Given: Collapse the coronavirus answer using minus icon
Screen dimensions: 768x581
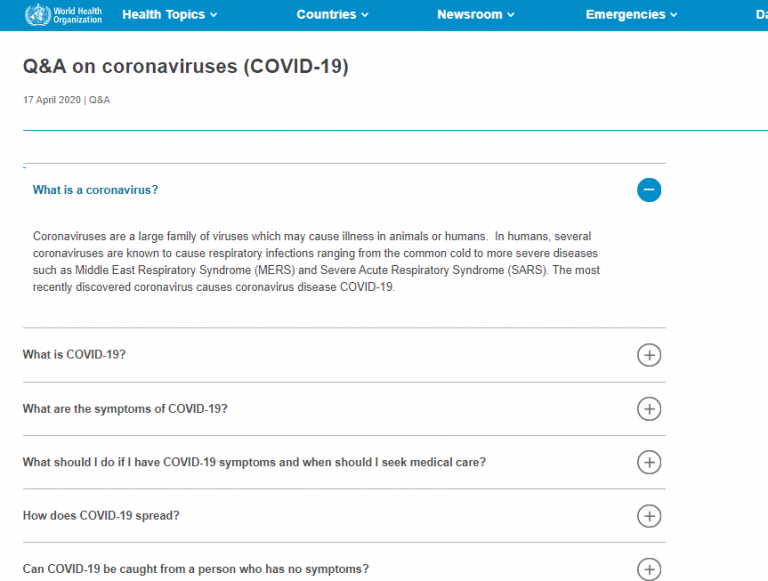Looking at the screenshot, I should coord(649,190).
